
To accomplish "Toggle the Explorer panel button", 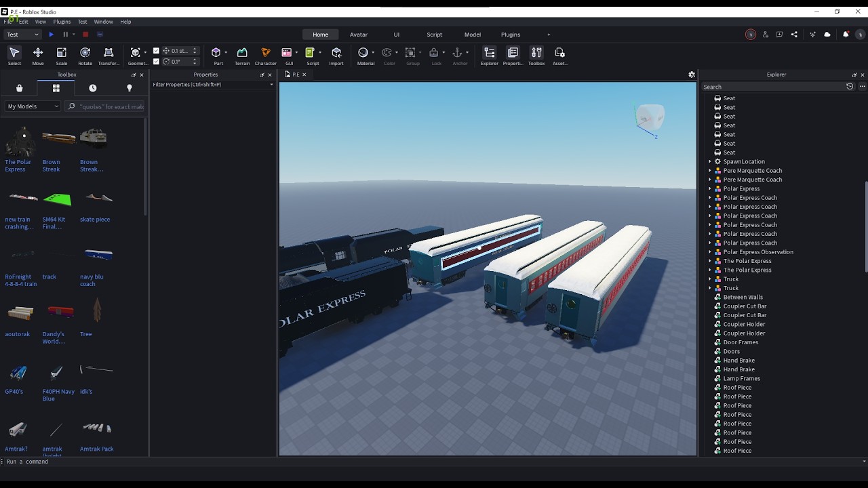I will [x=490, y=56].
